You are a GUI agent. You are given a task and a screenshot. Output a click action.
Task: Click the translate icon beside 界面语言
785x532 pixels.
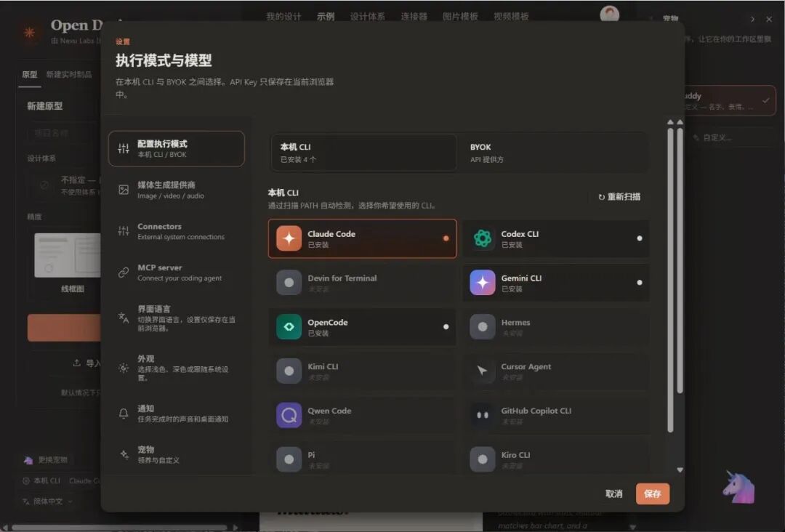pyautogui.click(x=123, y=318)
